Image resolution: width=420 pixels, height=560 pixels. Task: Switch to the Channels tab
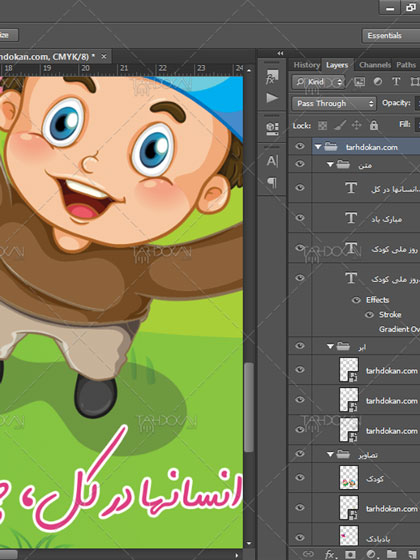pyautogui.click(x=375, y=65)
